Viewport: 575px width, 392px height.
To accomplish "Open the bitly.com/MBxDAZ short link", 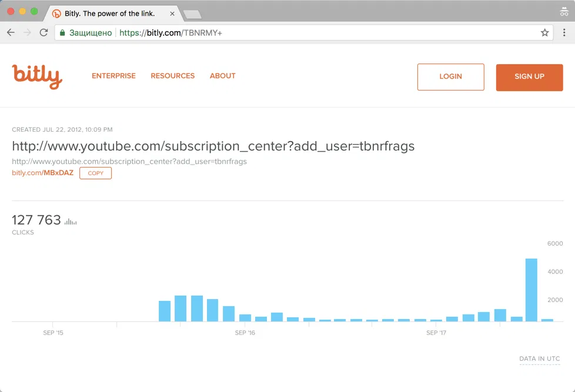I will click(42, 173).
